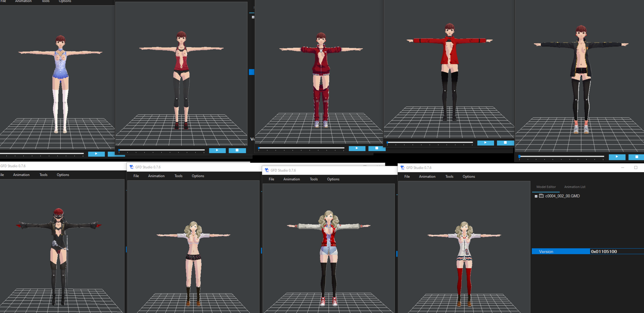Switch to the Model Editor tab
The height and width of the screenshot is (313, 644).
pos(546,187)
